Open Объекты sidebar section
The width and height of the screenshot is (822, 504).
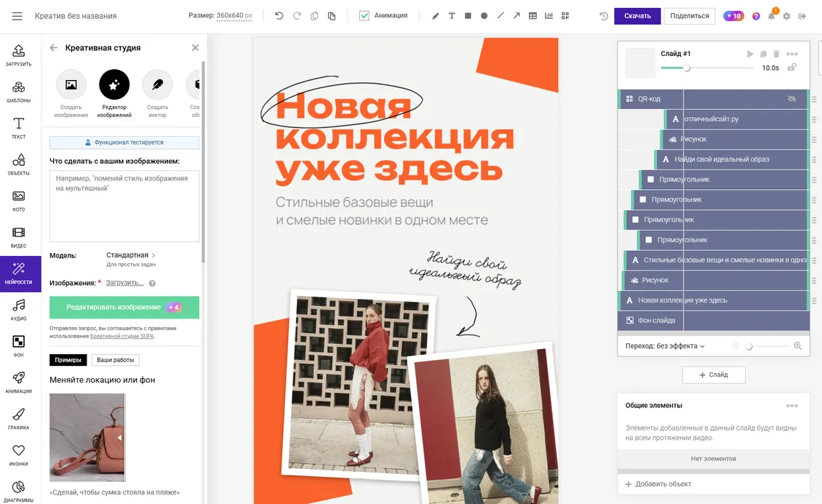[18, 164]
